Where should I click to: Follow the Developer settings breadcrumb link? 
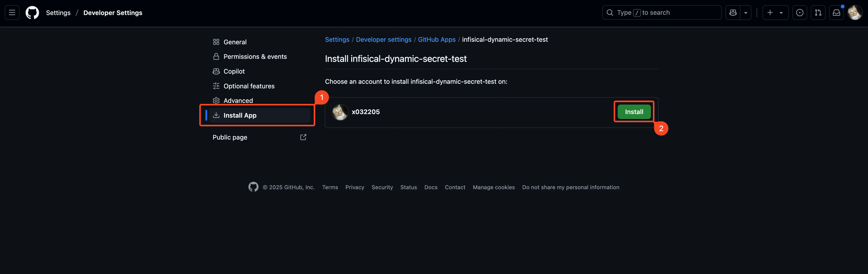[384, 40]
